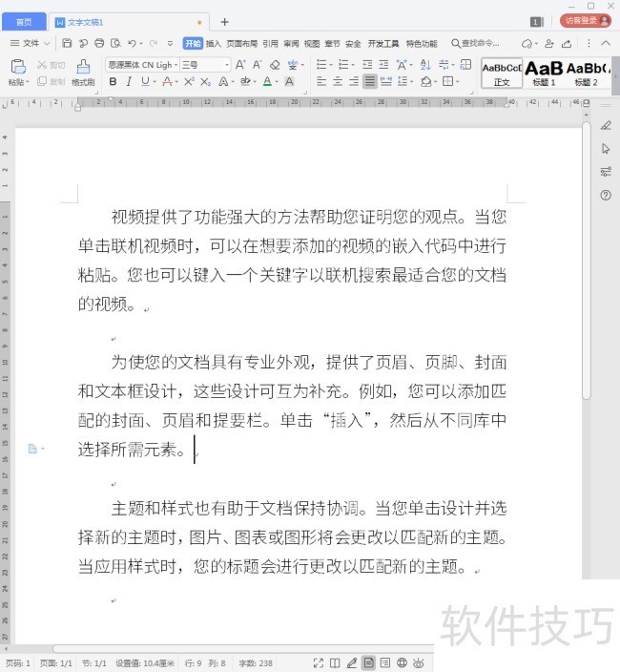This screenshot has width=620, height=672.
Task: Click the superscript X² icon
Action: point(189,81)
